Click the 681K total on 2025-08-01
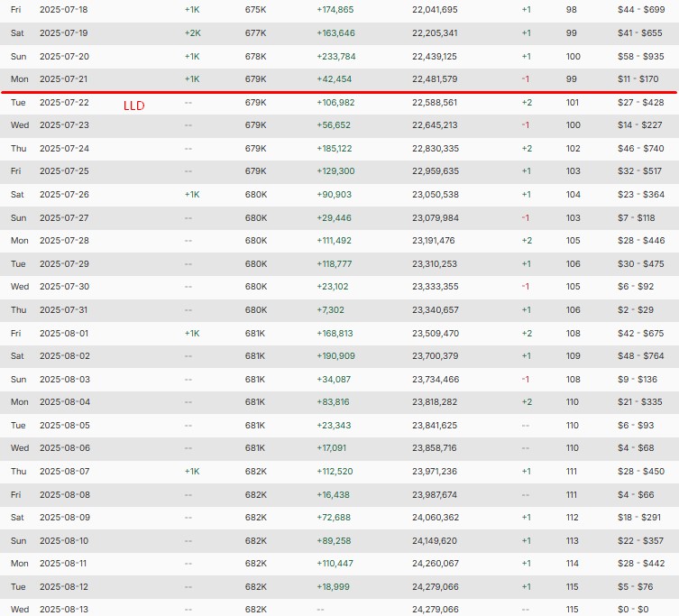 click(254, 333)
